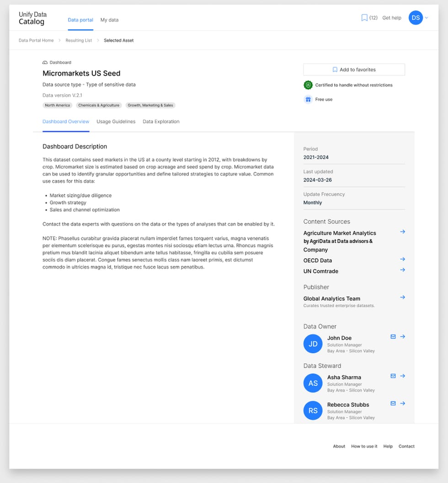
Task: Open OECD Data source arrow
Action: tap(402, 259)
